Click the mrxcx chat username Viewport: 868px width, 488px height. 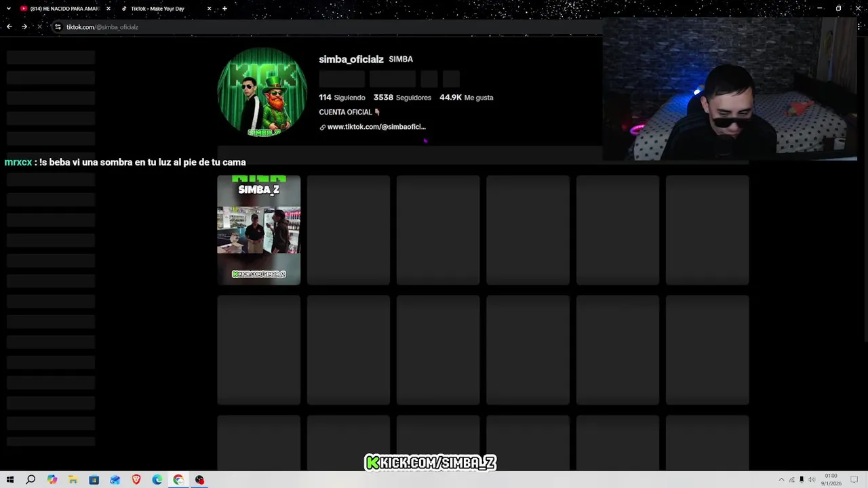(x=18, y=163)
